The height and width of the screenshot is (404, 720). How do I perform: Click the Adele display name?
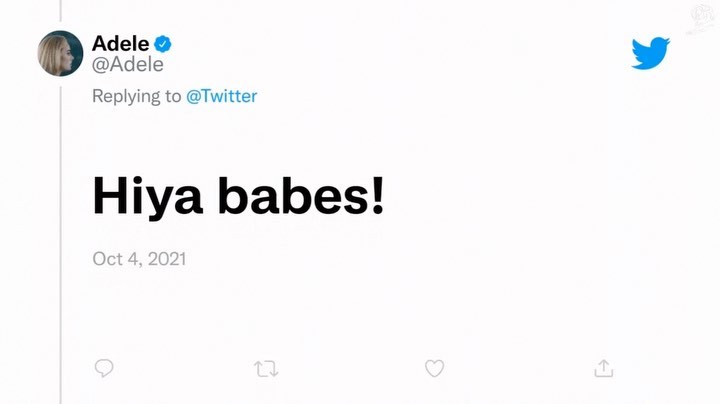(120, 43)
